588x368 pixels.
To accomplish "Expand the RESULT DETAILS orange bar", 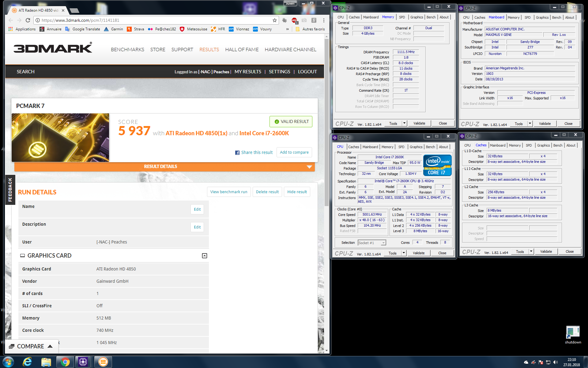I will 164,167.
